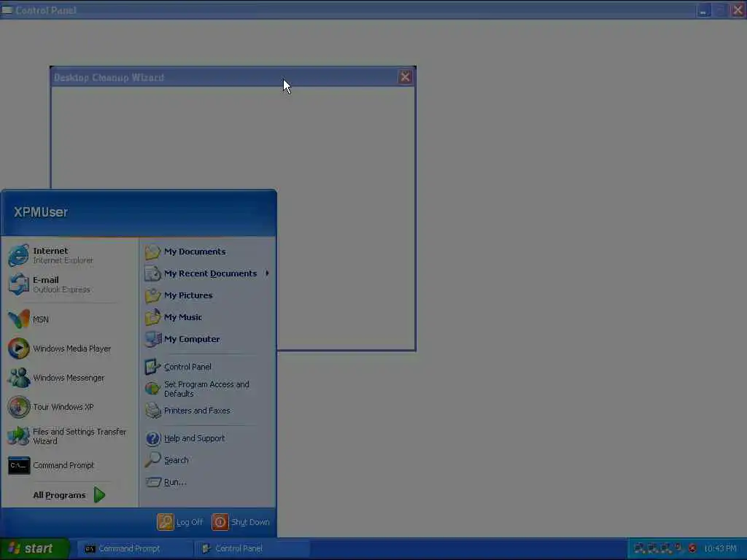The width and height of the screenshot is (747, 560).
Task: Click the system tray clock
Action: [720, 548]
